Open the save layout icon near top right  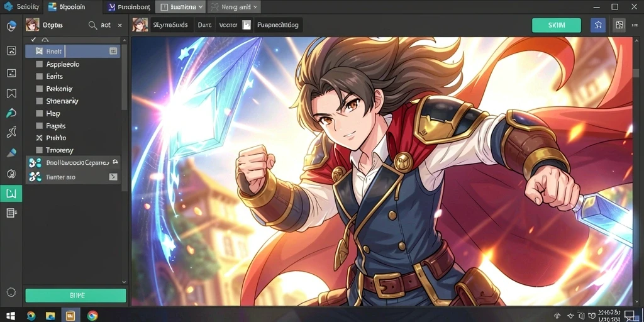click(619, 25)
